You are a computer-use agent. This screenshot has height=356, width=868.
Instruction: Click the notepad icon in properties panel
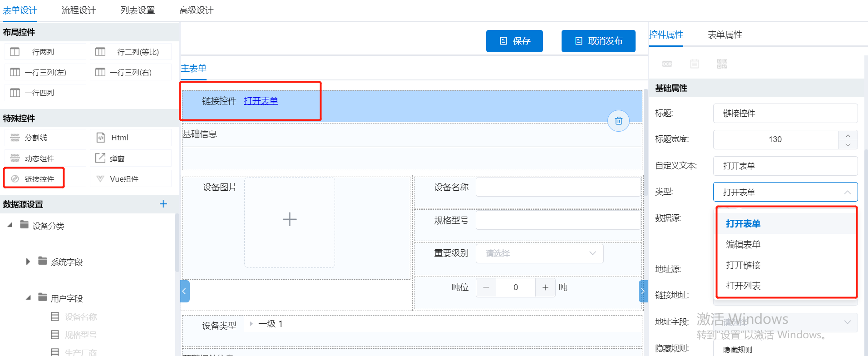point(695,64)
